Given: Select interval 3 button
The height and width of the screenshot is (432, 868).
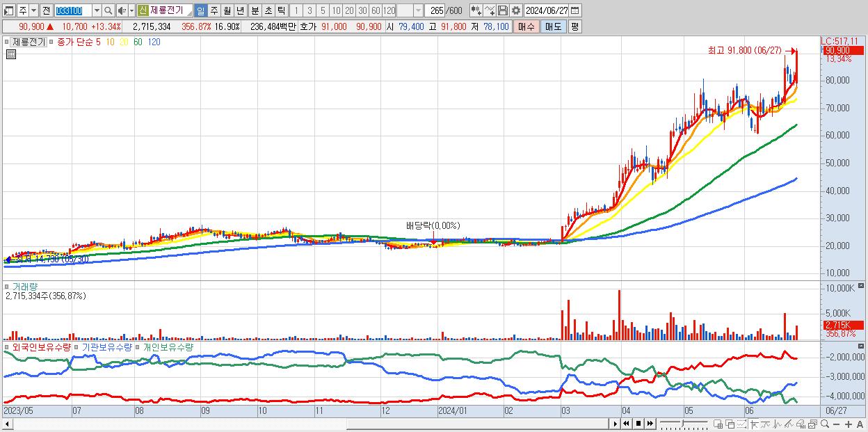Looking at the screenshot, I should coord(310,10).
